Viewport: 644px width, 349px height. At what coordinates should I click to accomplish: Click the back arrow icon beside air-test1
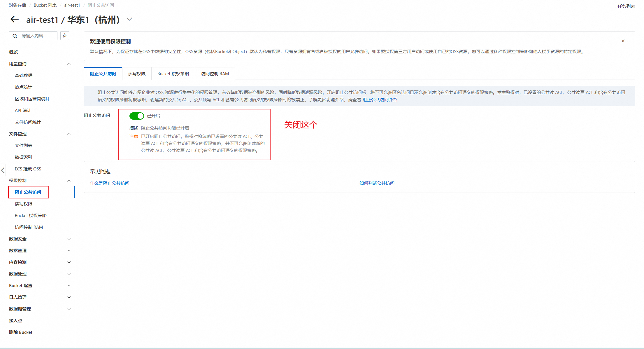click(15, 20)
